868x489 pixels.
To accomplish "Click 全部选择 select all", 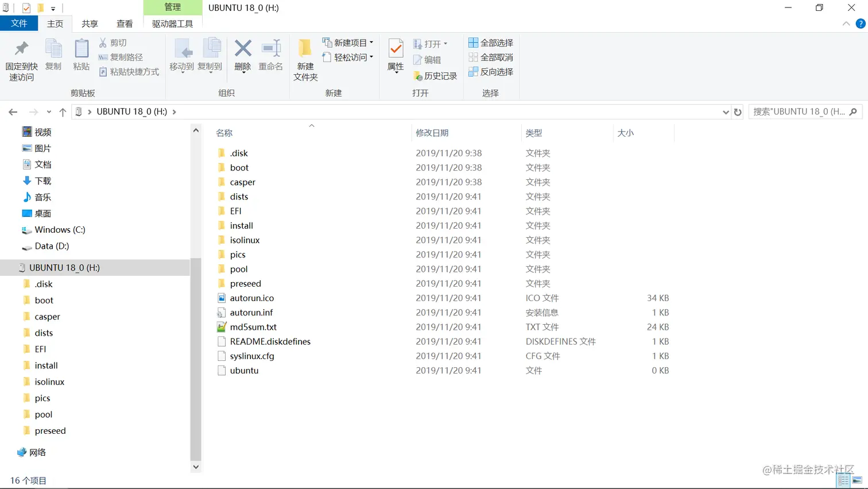I will (x=491, y=43).
